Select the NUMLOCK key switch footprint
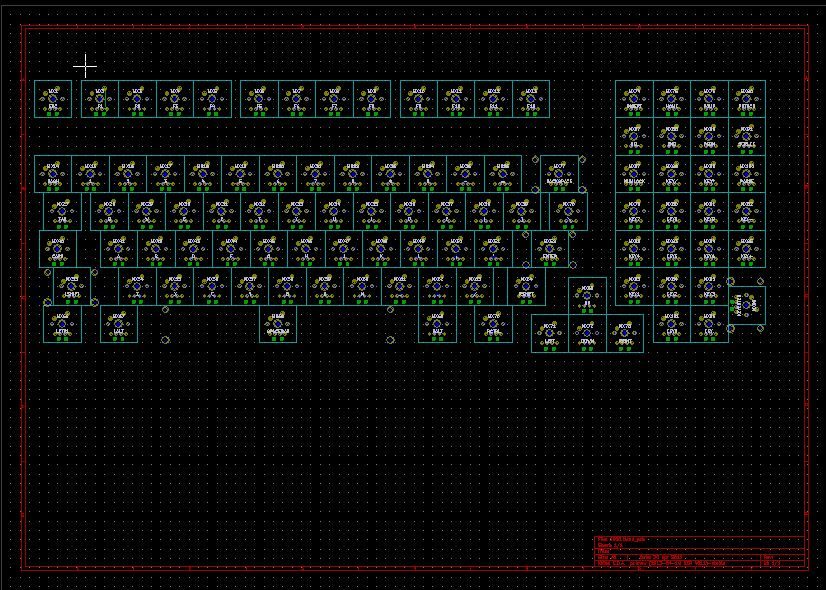The image size is (826, 590). click(634, 174)
